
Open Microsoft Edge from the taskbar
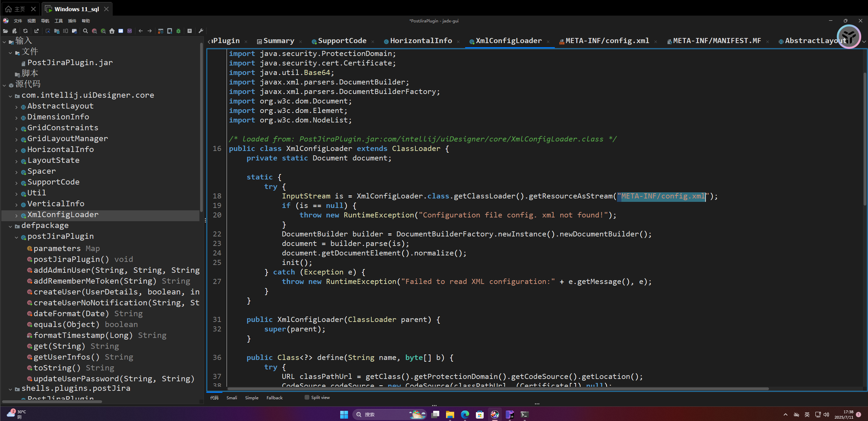pos(465,414)
